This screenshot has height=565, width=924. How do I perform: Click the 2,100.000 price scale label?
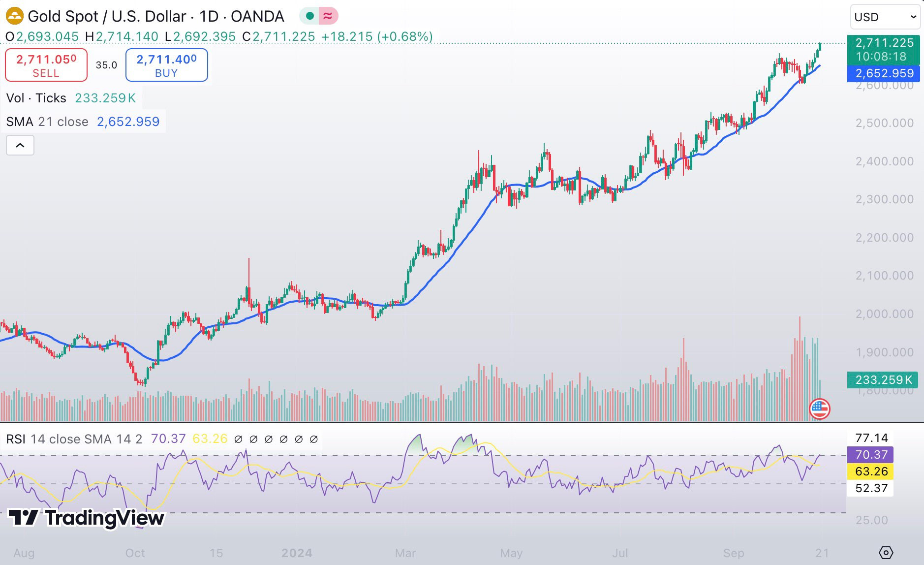(884, 275)
